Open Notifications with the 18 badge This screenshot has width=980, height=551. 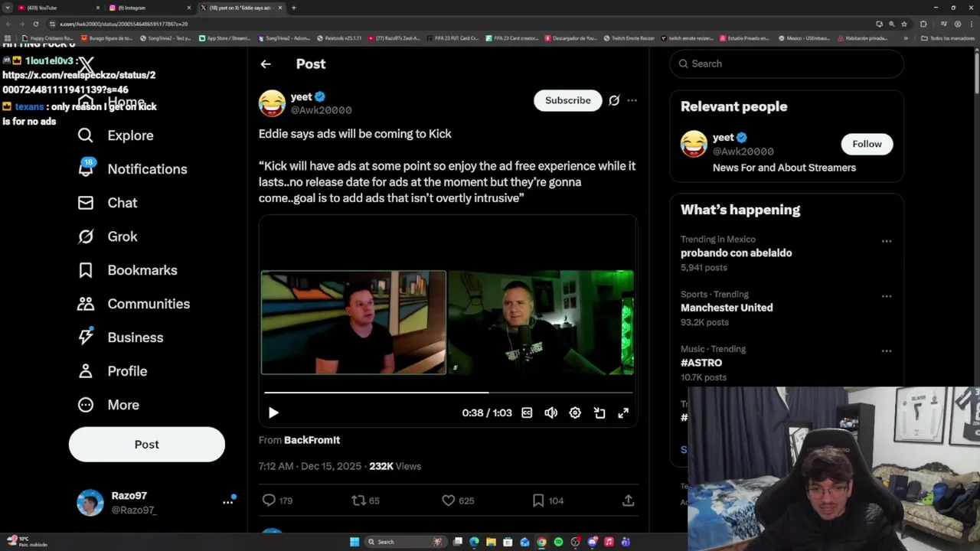tap(132, 169)
